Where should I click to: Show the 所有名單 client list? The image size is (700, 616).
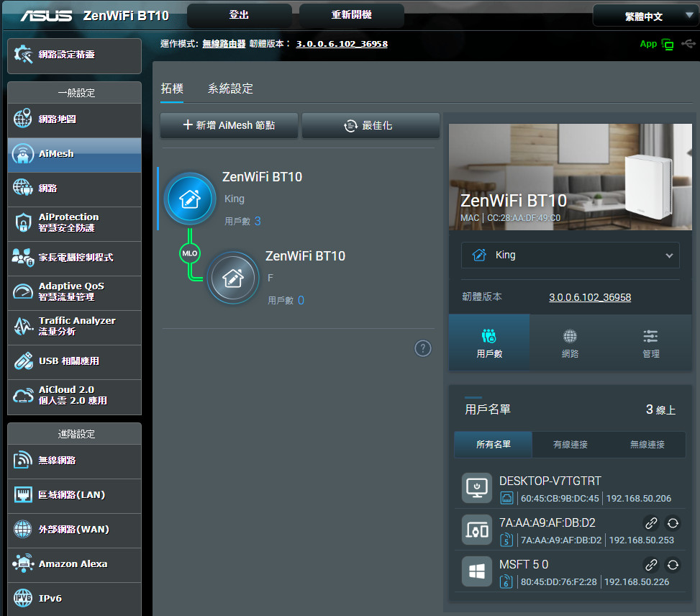click(494, 445)
